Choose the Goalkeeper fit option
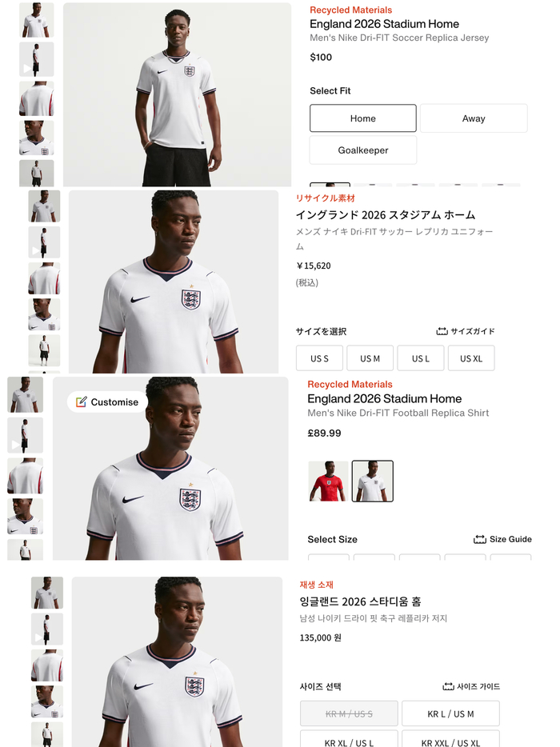Screen dimensions: 560x747 (x=362, y=150)
